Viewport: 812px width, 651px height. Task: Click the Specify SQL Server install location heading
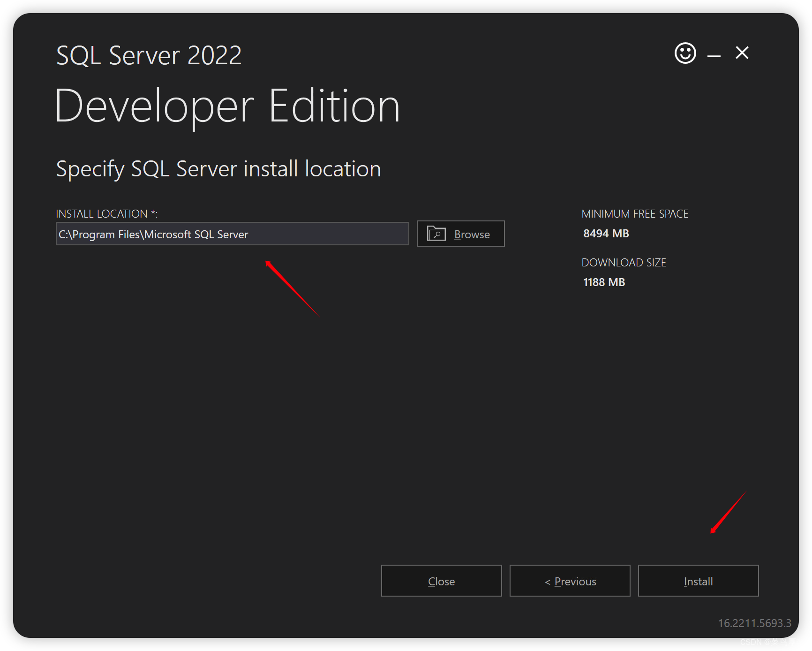218,169
